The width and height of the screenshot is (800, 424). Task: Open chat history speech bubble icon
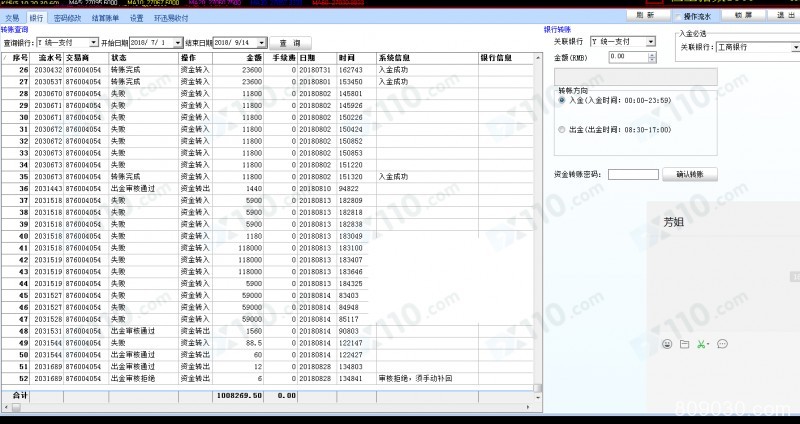click(722, 344)
